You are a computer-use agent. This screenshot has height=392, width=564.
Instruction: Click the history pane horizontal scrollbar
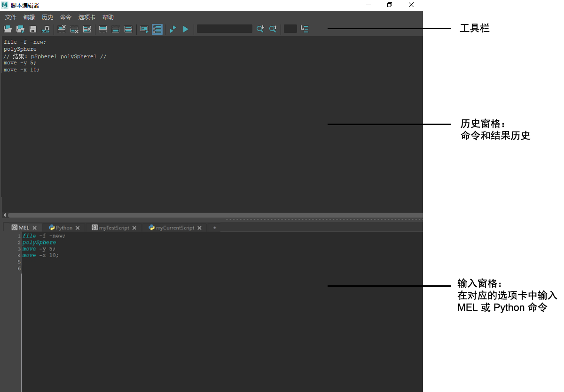215,215
